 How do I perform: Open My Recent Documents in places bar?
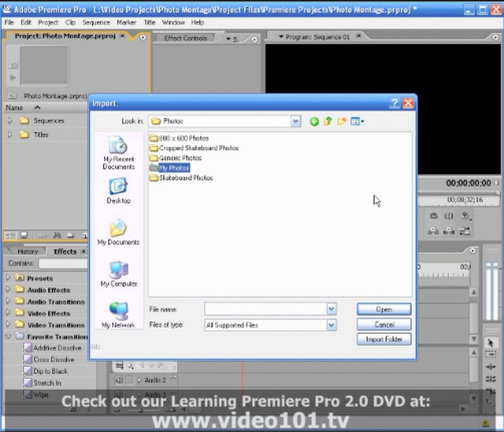click(118, 153)
